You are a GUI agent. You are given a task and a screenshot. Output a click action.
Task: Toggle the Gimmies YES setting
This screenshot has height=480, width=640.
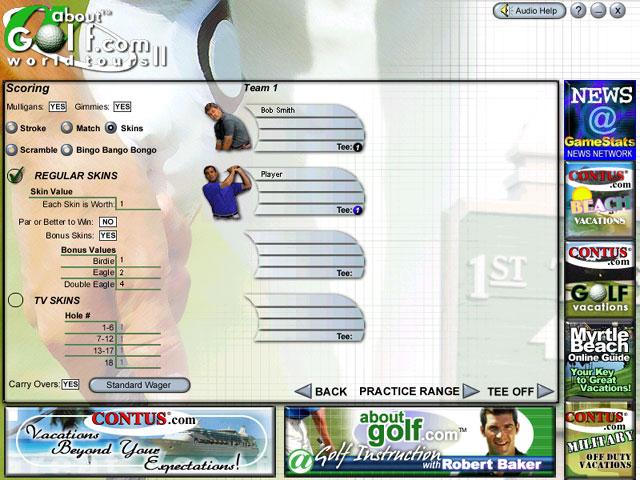[122, 107]
